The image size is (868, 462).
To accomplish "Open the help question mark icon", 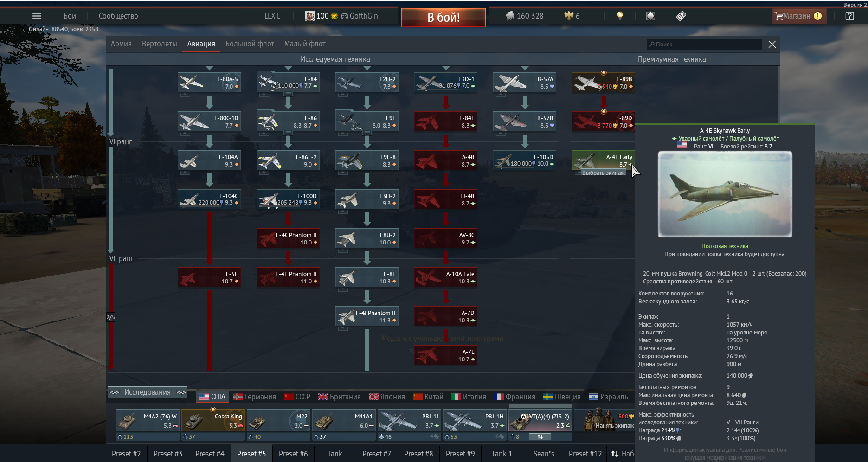I will pos(849,16).
